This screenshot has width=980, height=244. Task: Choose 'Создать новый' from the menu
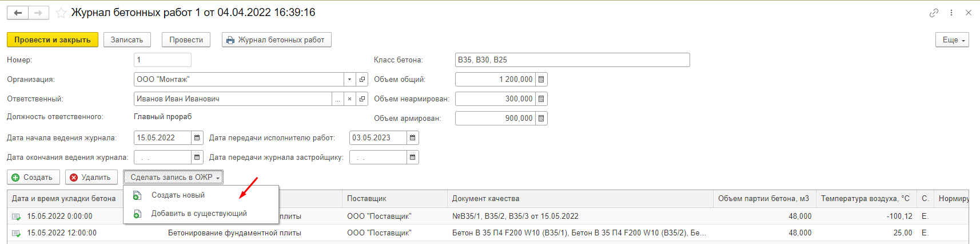coord(178,195)
